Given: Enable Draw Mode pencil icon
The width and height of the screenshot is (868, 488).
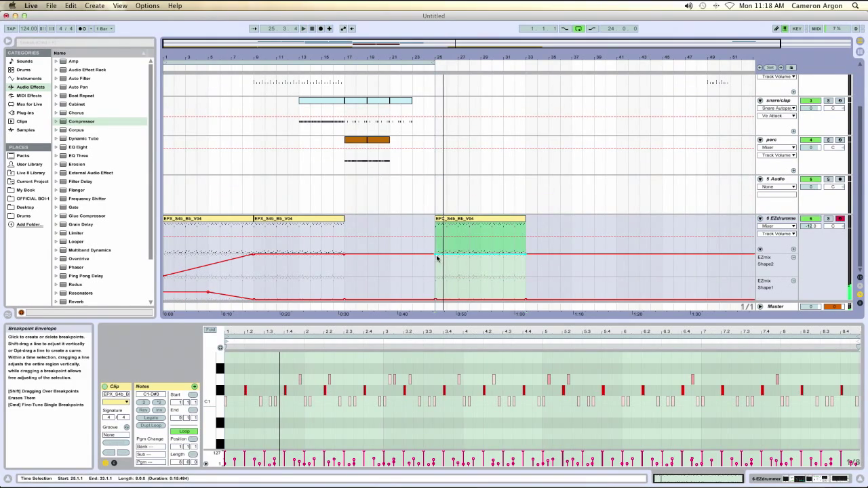Looking at the screenshot, I should coord(776,28).
